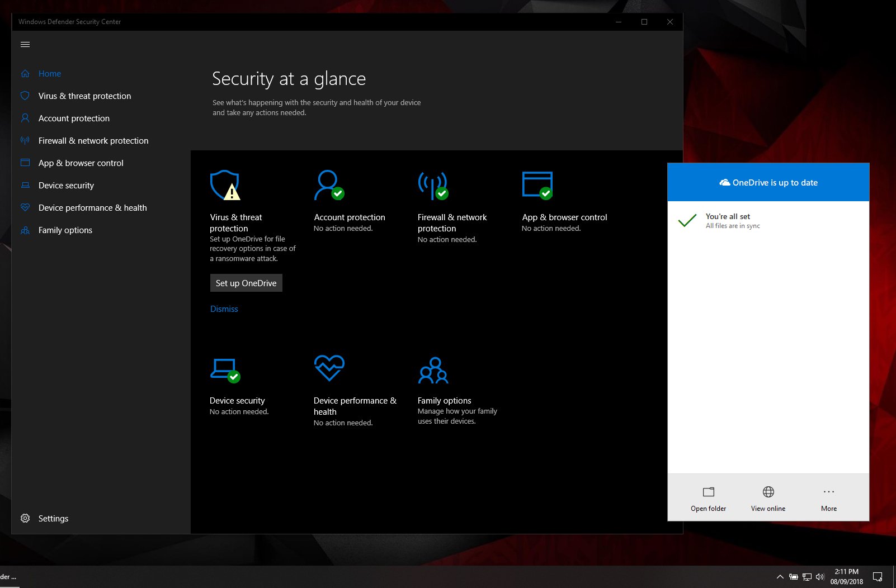
Task: Open Firewall & network protection in sidebar
Action: 93,141
